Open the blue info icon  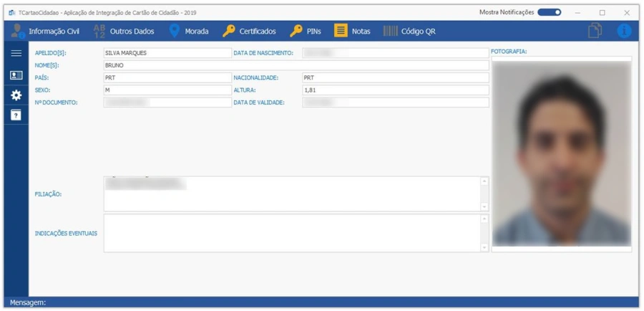(624, 31)
